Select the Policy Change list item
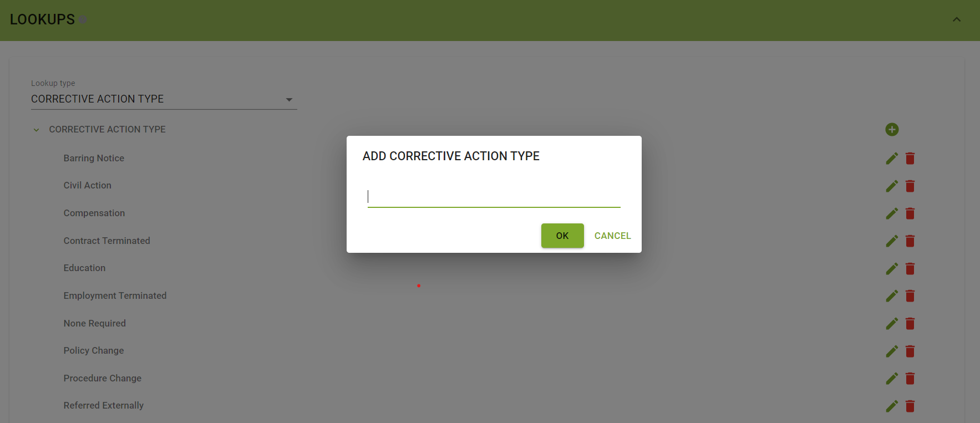This screenshot has height=423, width=980. 94,350
